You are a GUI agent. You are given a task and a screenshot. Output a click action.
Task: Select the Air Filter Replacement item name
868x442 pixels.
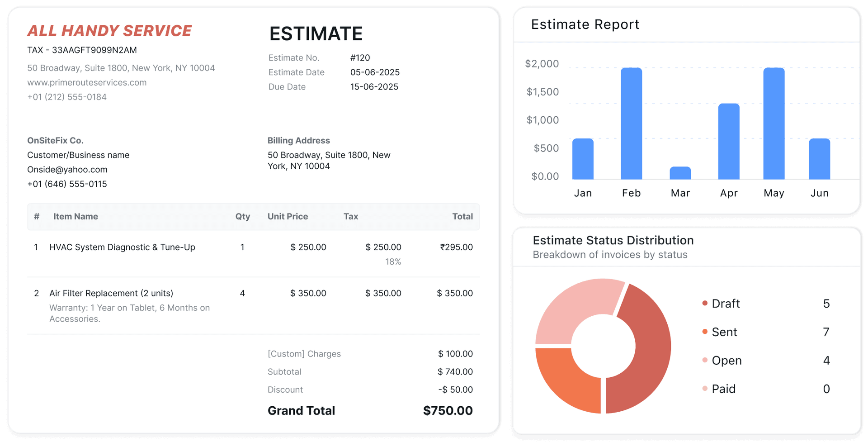(x=111, y=293)
